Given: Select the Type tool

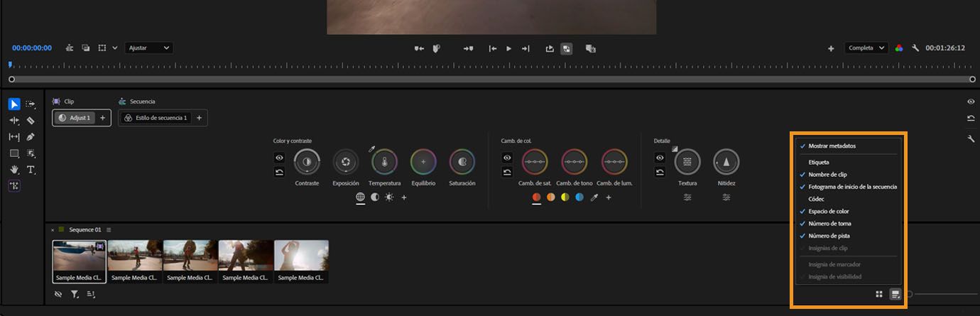Looking at the screenshot, I should pyautogui.click(x=31, y=170).
